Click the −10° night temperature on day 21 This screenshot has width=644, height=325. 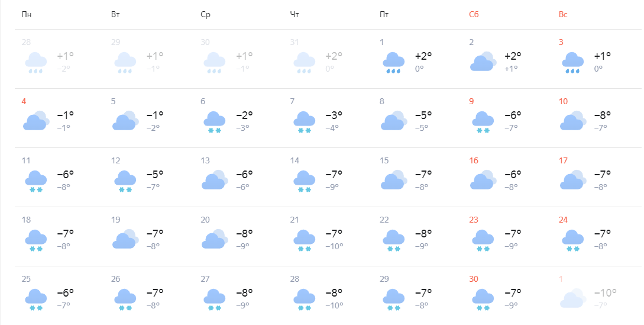334,246
